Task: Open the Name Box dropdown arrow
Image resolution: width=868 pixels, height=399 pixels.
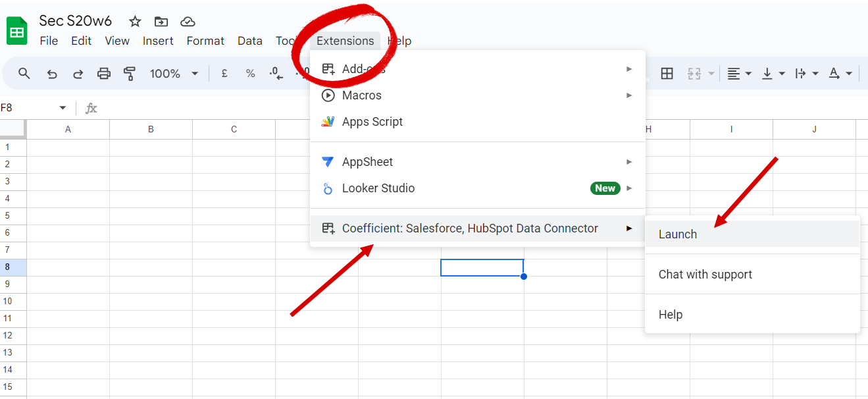Action: point(63,108)
